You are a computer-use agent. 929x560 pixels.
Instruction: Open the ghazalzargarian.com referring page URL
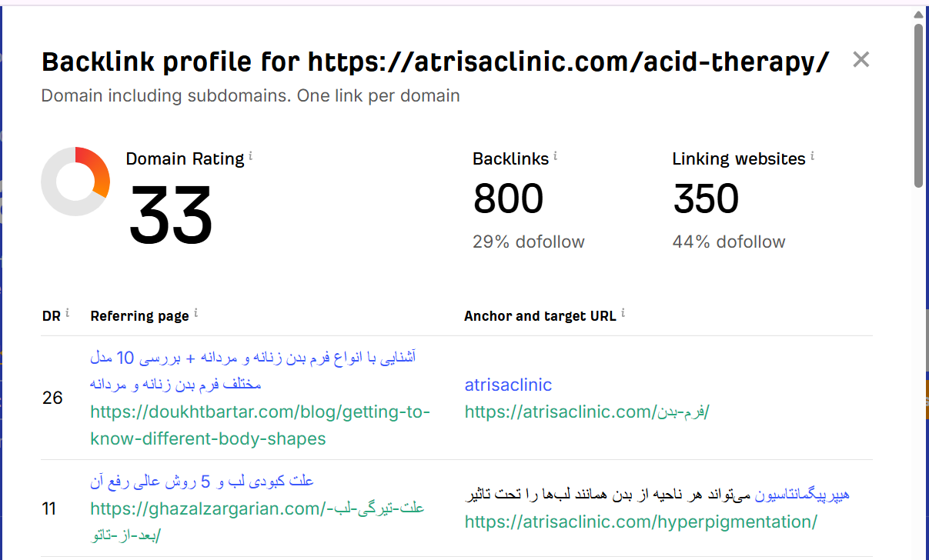257,508
